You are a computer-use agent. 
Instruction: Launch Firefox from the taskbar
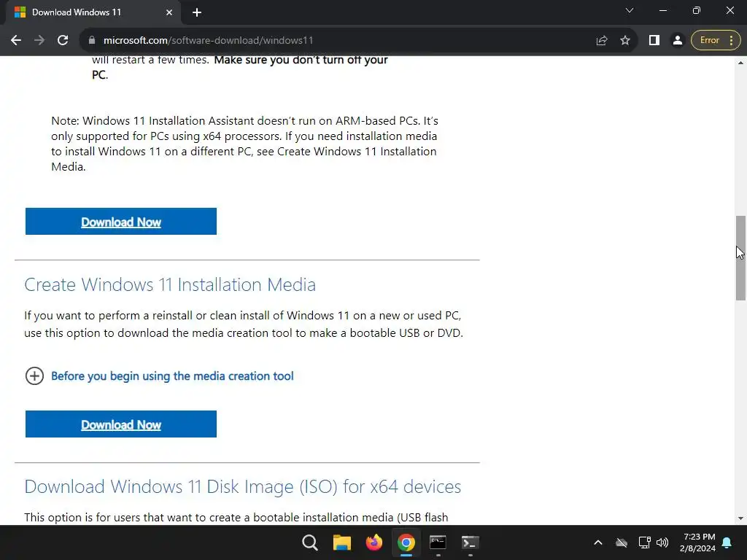374,542
